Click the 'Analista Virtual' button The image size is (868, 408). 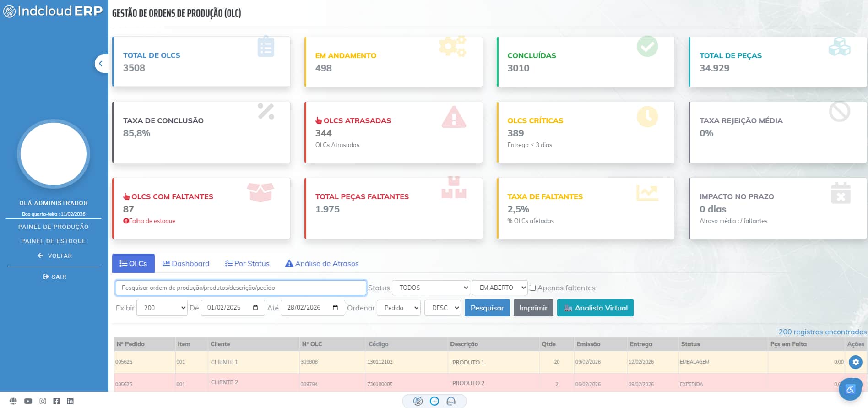[595, 308]
